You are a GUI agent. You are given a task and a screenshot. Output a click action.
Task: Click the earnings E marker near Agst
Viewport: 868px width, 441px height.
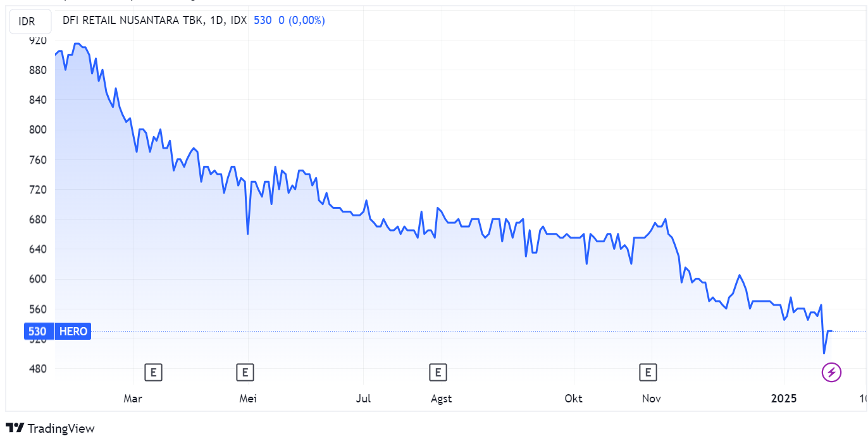438,372
